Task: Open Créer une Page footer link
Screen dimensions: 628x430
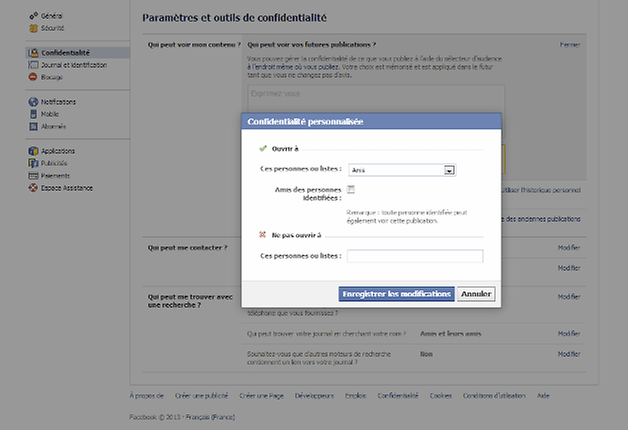Action: 261,396
